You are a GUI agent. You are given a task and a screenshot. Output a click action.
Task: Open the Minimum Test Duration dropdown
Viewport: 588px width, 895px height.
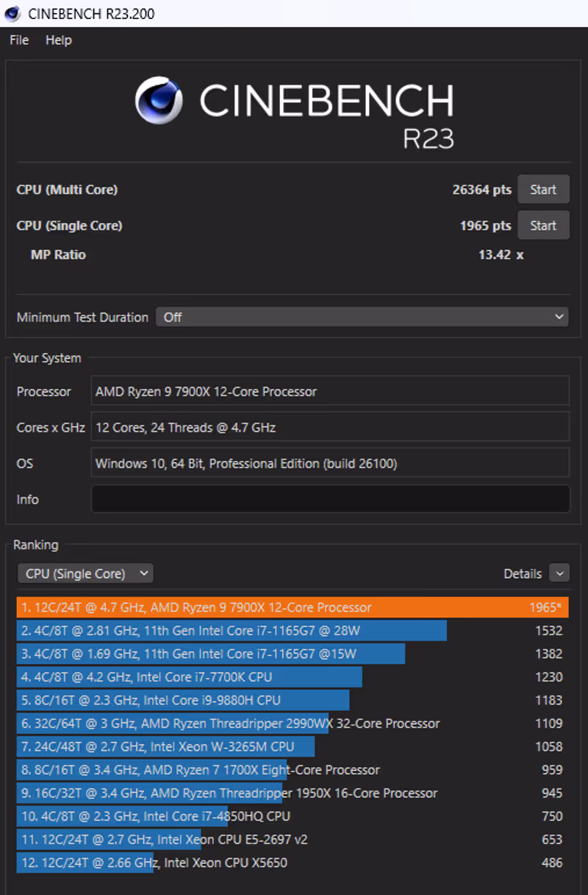362,317
